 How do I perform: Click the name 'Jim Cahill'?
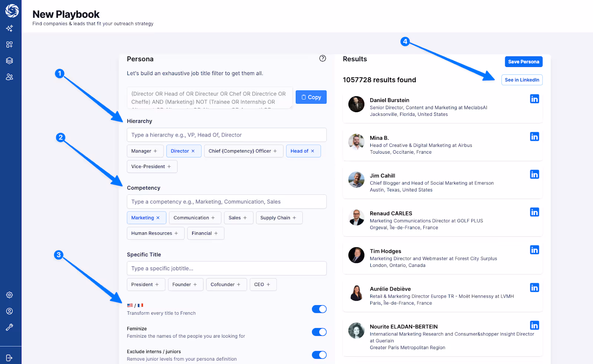click(x=382, y=176)
